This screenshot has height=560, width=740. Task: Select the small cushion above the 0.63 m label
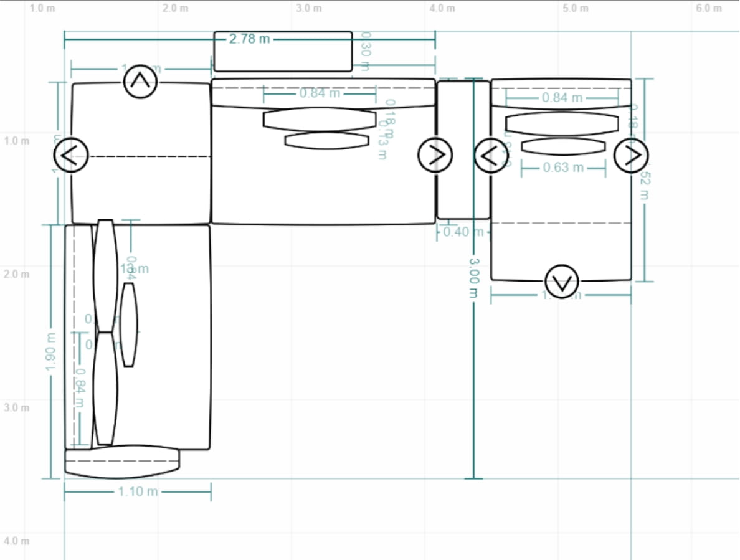(563, 146)
